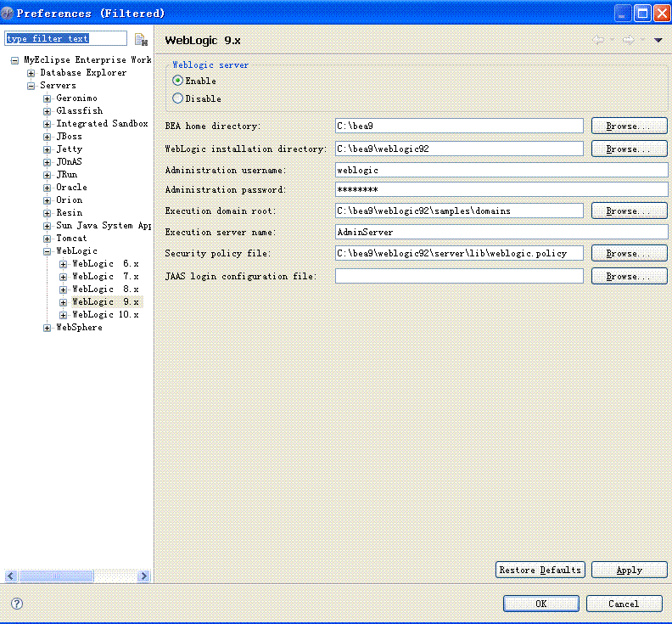
Task: Select the Enable radio button
Action: click(177, 81)
